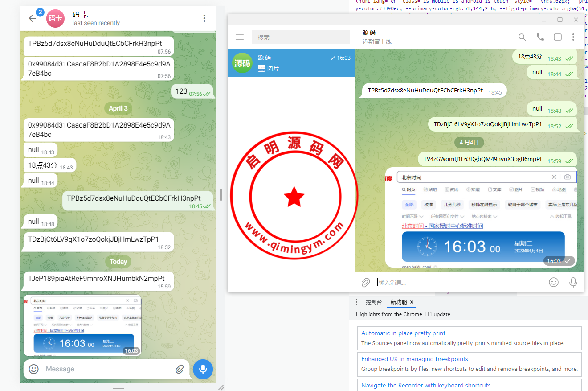Open the three-dot menu in 码卡 chat

pyautogui.click(x=204, y=18)
